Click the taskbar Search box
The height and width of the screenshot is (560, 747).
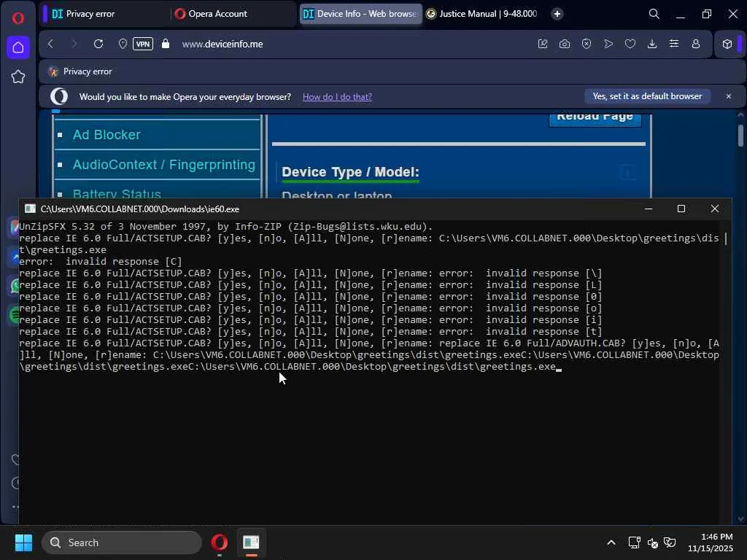click(122, 542)
